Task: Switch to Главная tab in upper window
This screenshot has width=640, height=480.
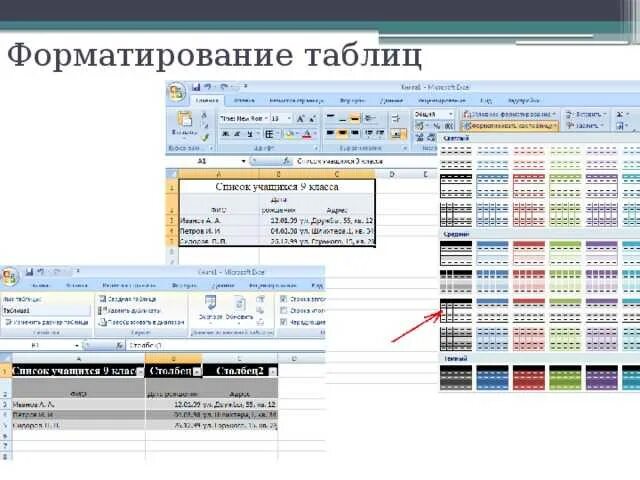Action: coord(207,100)
